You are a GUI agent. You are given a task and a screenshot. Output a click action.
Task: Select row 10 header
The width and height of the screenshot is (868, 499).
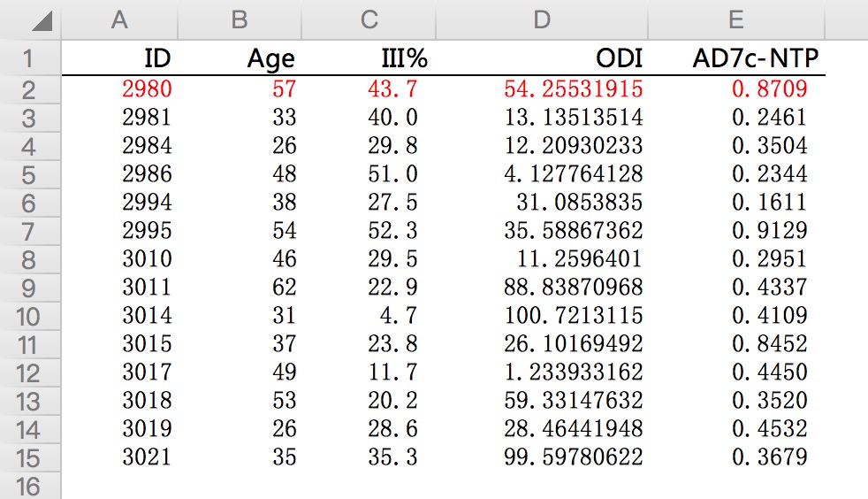tap(30, 316)
